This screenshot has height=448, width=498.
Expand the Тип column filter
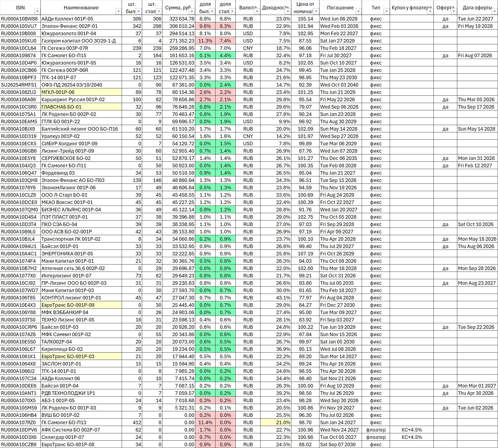(386, 11)
